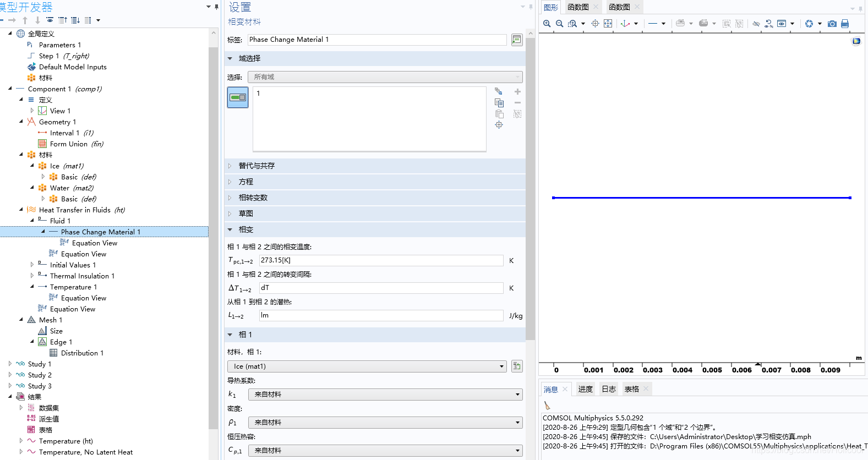Screen dimensions: 868x460
Task: Click the go to material icon beside Ice (mat1)
Action: pyautogui.click(x=517, y=366)
